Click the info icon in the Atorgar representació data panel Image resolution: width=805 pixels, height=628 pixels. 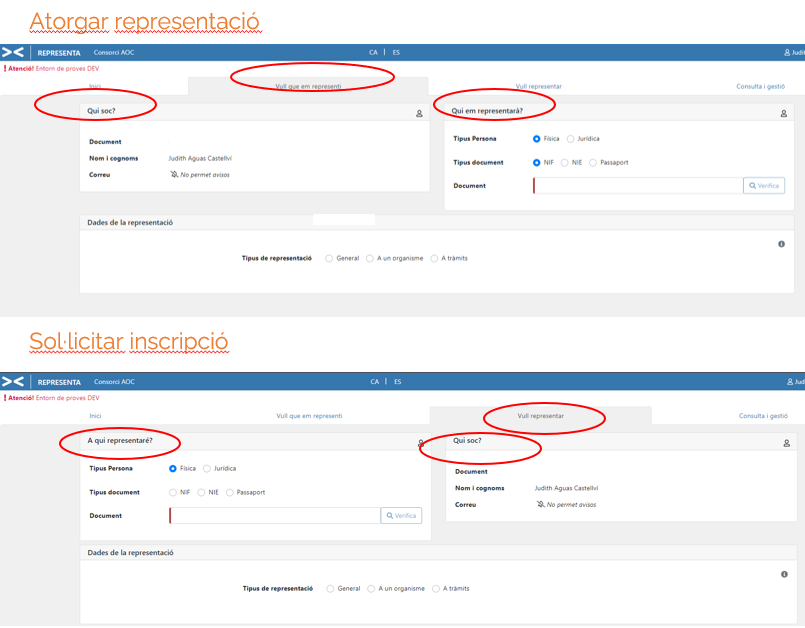781,244
